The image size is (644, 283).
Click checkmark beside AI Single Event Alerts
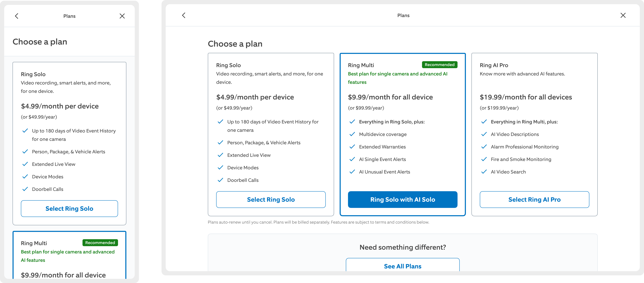[352, 159]
